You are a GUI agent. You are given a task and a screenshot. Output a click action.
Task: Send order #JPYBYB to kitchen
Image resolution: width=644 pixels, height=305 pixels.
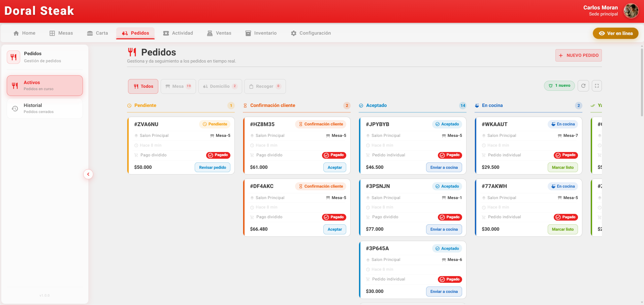point(444,167)
